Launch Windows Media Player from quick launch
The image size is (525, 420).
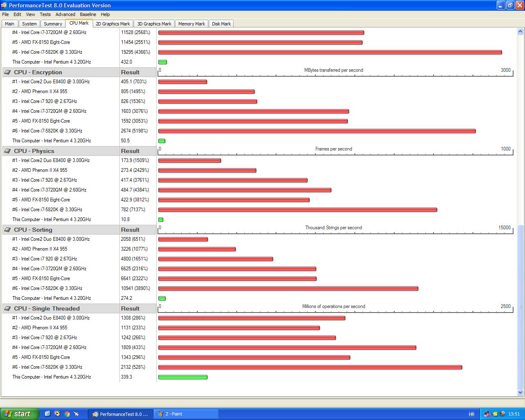pyautogui.click(x=57, y=414)
